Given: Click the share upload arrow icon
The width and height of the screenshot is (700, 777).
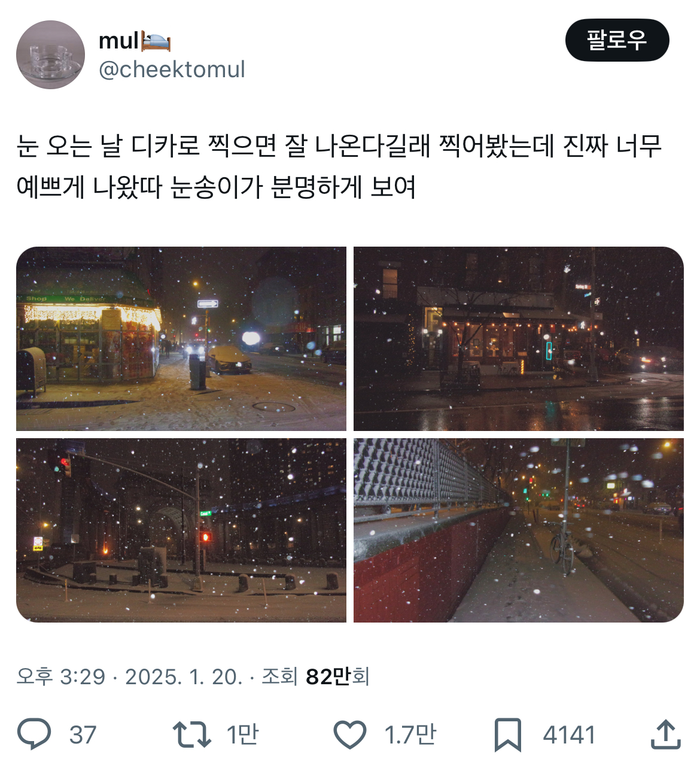Looking at the screenshot, I should [x=666, y=734].
